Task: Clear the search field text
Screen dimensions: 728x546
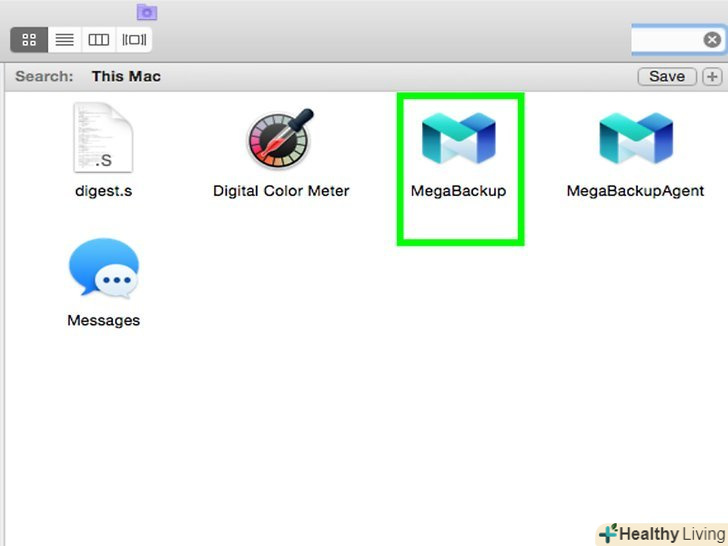Action: tap(712, 40)
